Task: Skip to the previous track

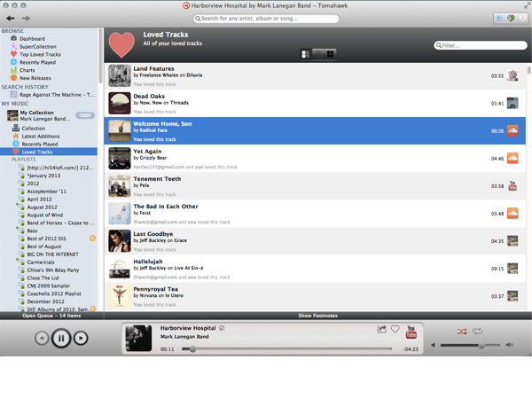Action: click(x=42, y=339)
